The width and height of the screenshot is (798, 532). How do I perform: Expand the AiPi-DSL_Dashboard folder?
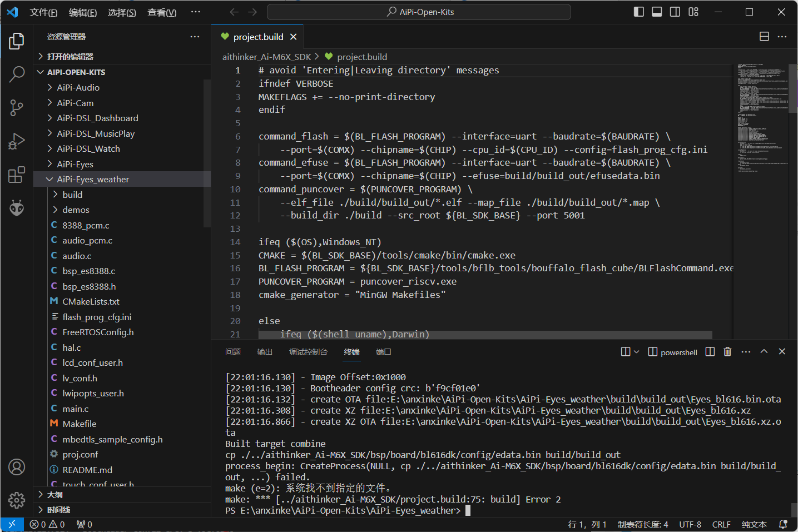coord(122,118)
